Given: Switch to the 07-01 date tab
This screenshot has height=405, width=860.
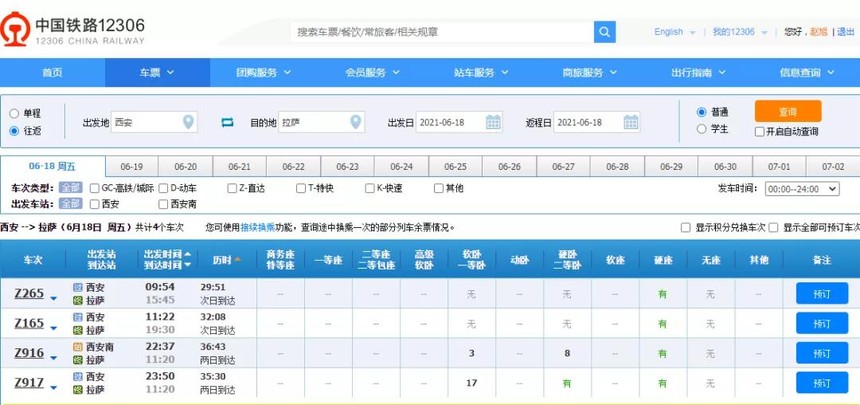Looking at the screenshot, I should (x=779, y=167).
